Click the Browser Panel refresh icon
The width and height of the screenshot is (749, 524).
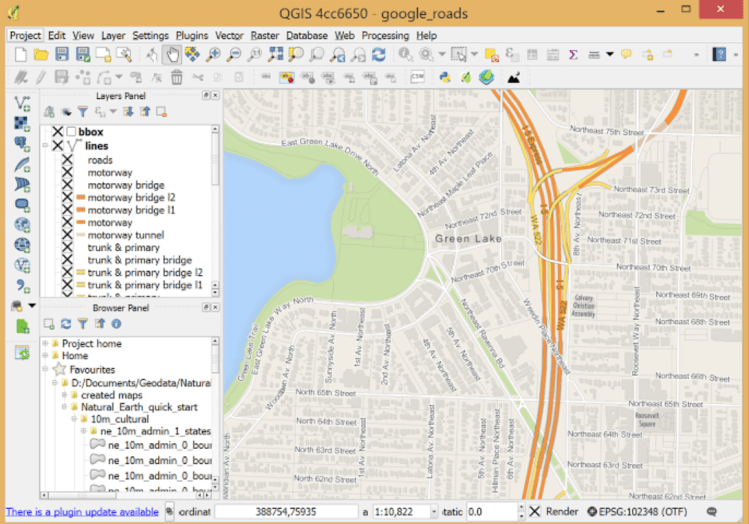[x=66, y=324]
